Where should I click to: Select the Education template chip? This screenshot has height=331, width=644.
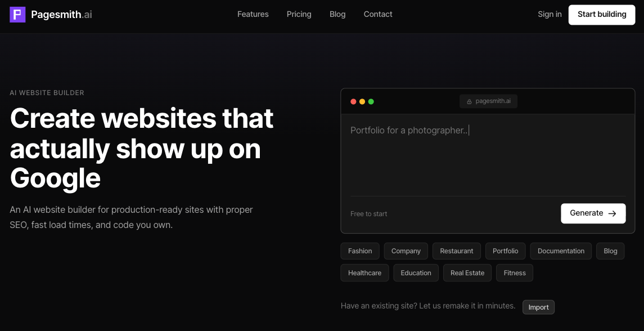(416, 273)
